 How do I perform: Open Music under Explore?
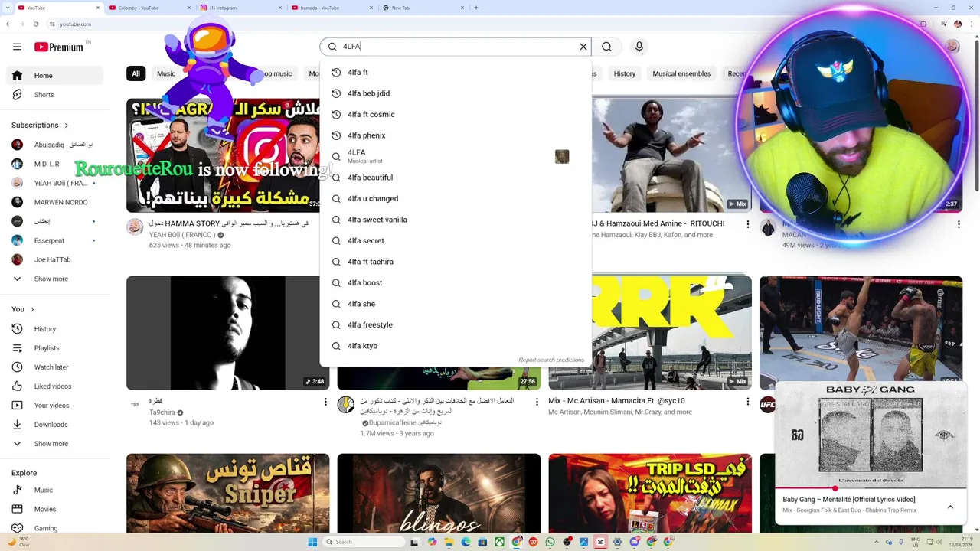[x=54, y=490]
